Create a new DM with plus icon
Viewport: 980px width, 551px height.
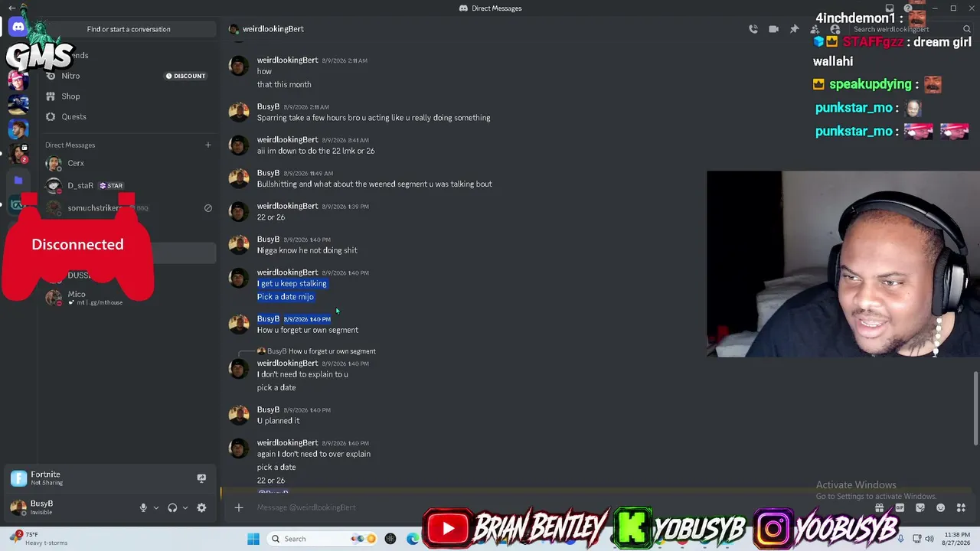[x=207, y=145]
